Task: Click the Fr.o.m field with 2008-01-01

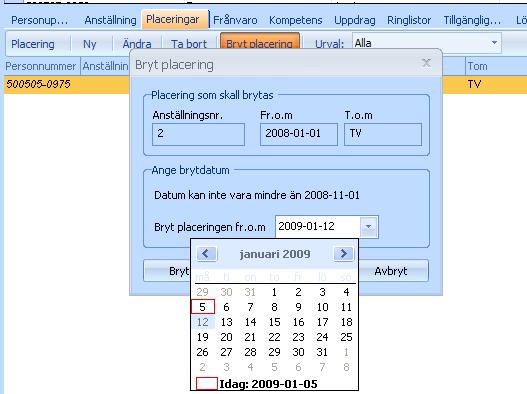Action: point(299,134)
